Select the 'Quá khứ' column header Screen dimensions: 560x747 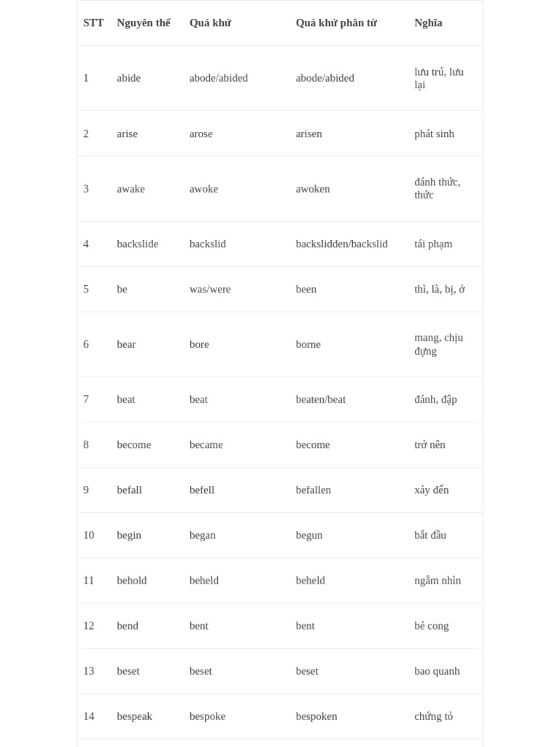coord(210,23)
